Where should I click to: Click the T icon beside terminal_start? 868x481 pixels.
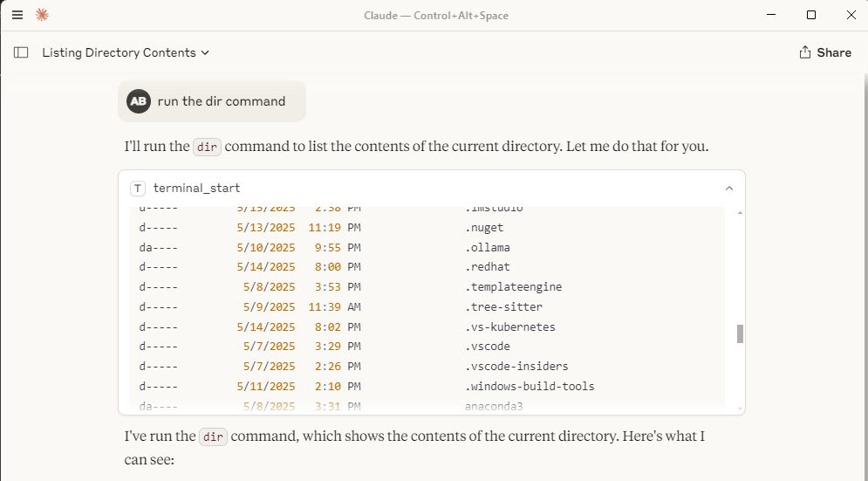point(137,188)
